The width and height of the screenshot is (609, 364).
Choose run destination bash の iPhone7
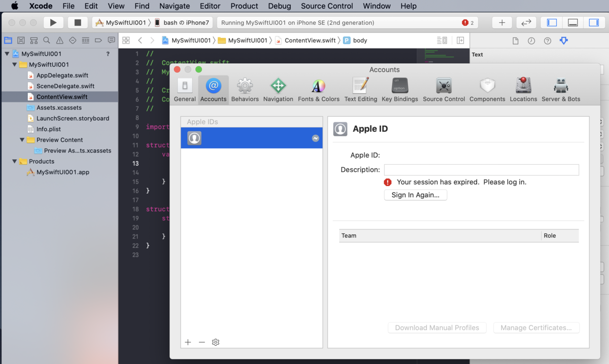point(182,22)
